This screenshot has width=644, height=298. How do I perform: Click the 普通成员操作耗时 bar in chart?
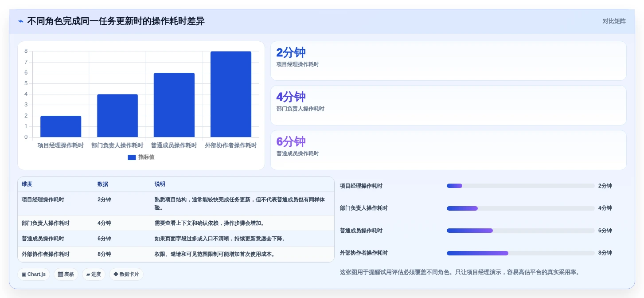point(174,105)
